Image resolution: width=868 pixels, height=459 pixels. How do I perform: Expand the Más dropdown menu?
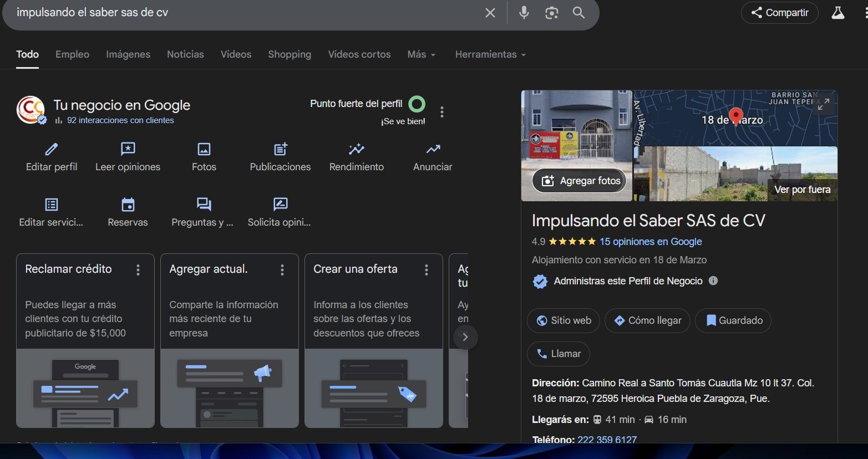421,54
